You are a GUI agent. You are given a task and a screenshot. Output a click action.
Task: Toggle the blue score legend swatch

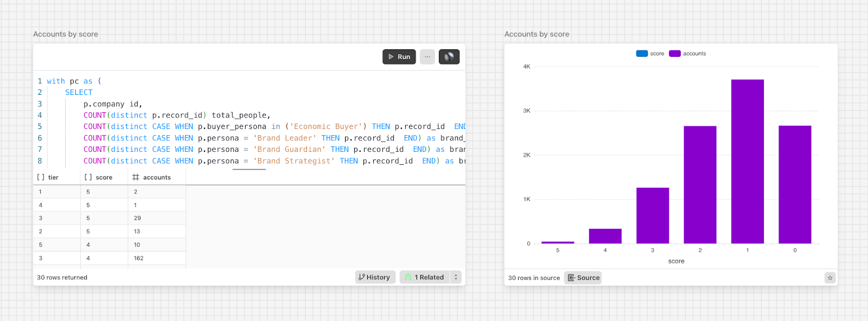click(642, 54)
